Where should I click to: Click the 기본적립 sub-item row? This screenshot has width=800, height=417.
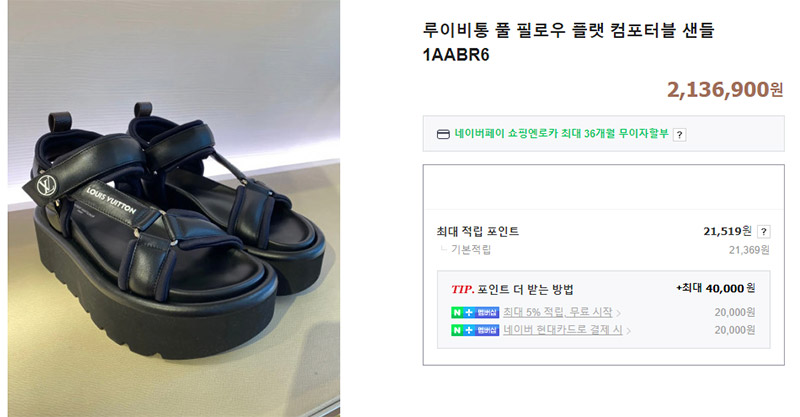603,250
